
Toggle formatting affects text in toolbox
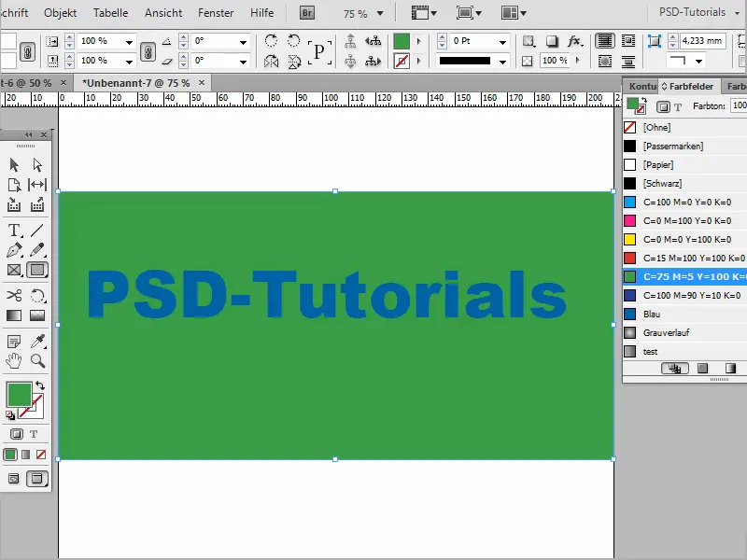click(x=34, y=434)
